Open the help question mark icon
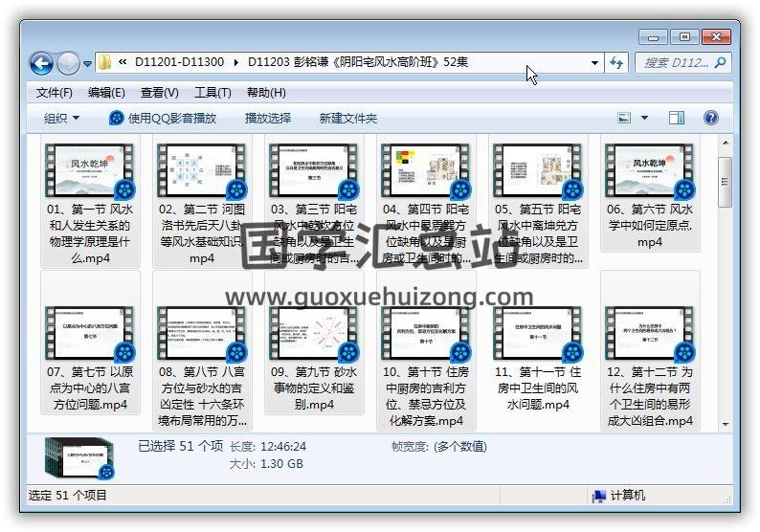Viewport: 760px width, 532px height. click(x=710, y=119)
